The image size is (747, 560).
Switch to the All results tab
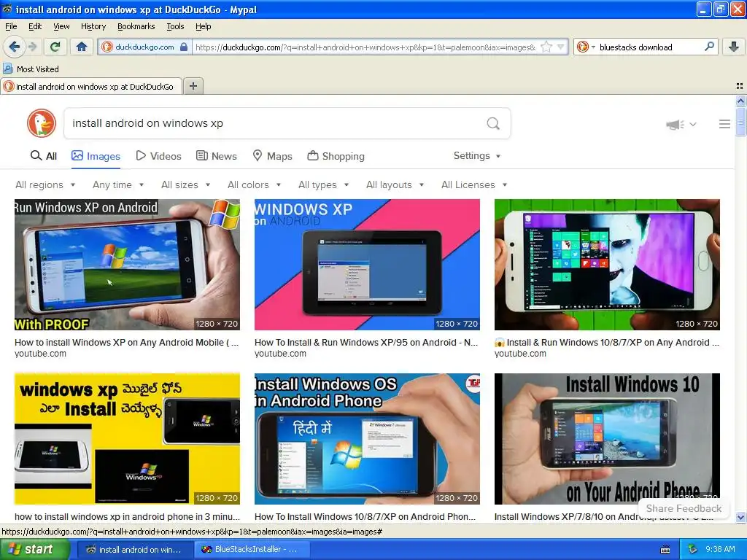click(x=43, y=156)
